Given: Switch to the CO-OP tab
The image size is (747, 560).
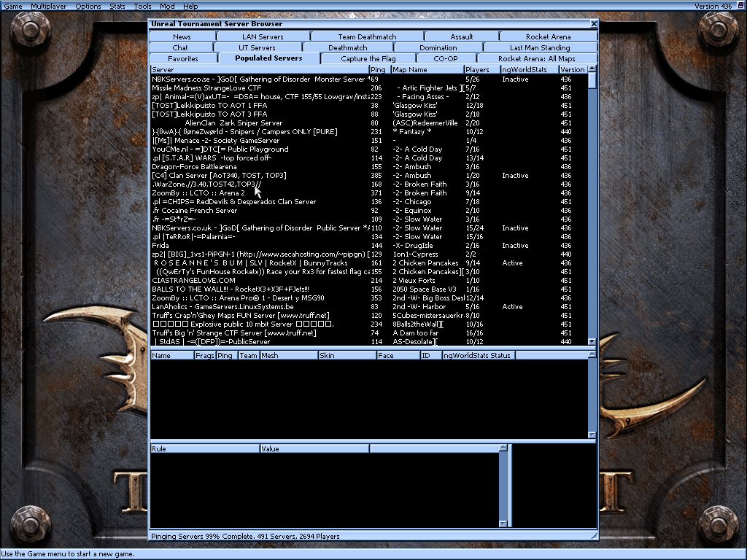Looking at the screenshot, I should click(x=446, y=58).
